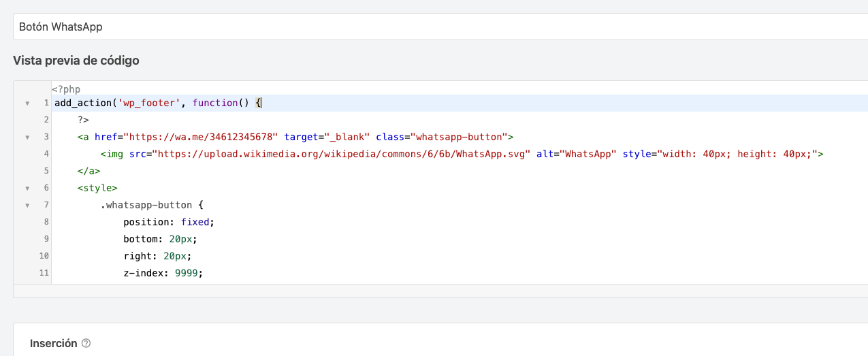This screenshot has height=356, width=868.
Task: Click line number 4 in the gutter
Action: point(46,154)
